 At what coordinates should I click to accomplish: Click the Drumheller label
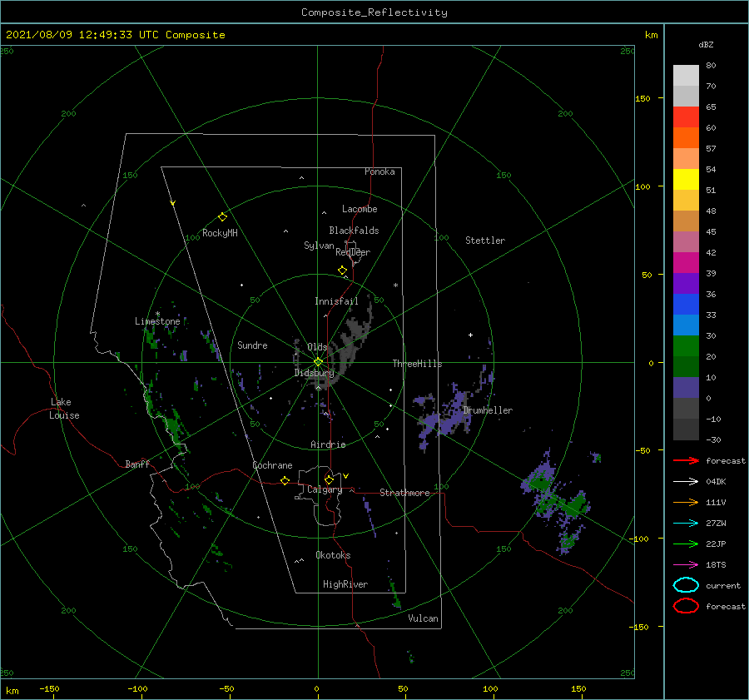coord(488,410)
